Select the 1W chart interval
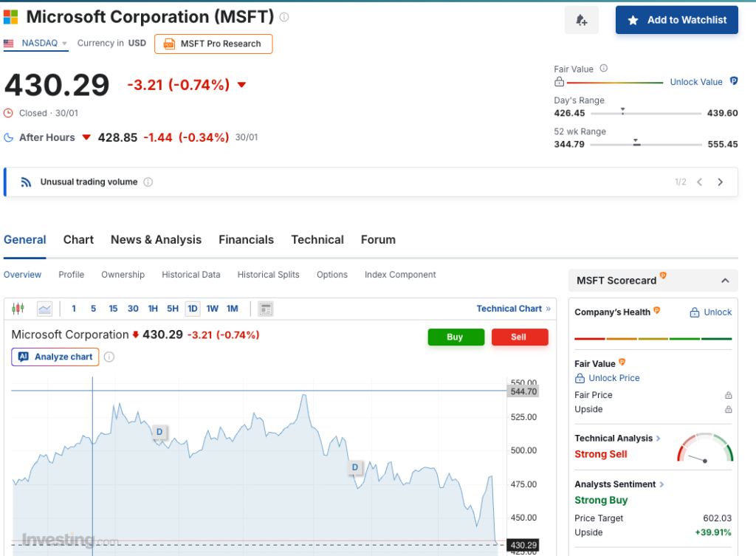The height and width of the screenshot is (556, 756). coord(213,309)
